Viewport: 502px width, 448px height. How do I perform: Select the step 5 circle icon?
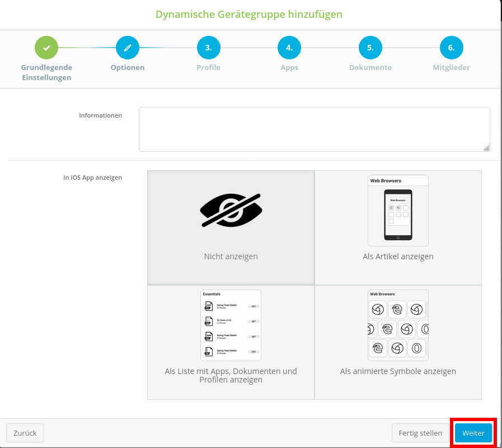click(370, 48)
